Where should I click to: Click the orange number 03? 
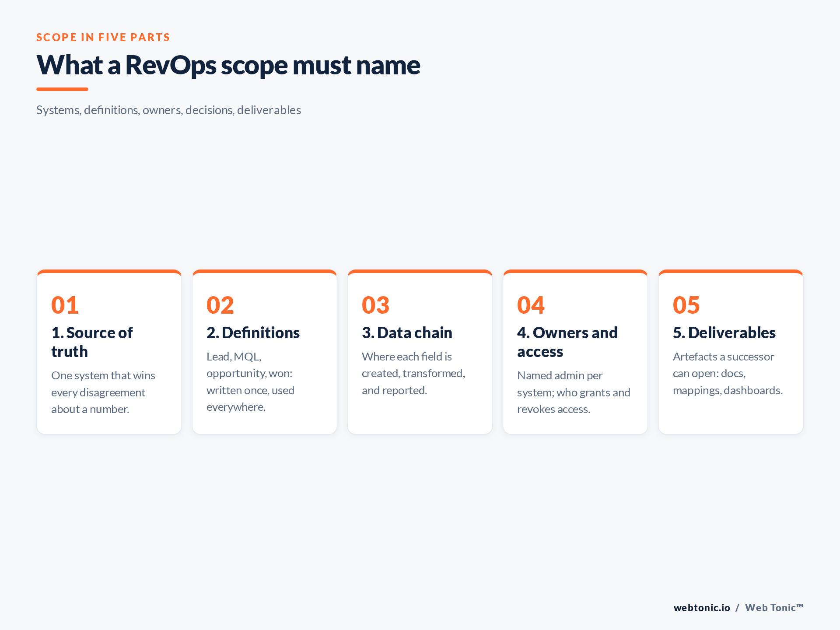375,305
